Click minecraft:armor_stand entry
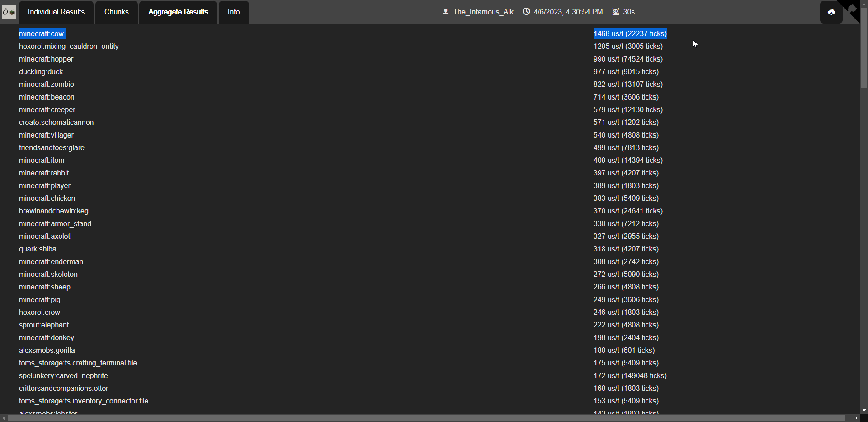Image resolution: width=868 pixels, height=422 pixels. [x=55, y=224]
